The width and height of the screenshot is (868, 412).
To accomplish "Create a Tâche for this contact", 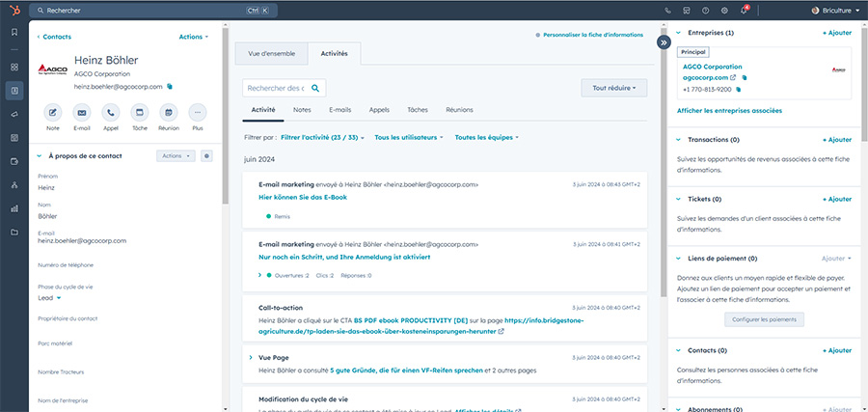I will click(140, 113).
